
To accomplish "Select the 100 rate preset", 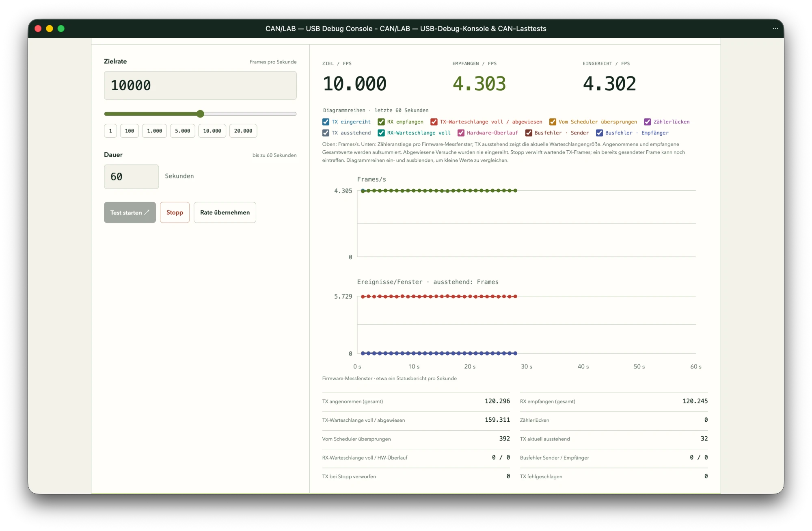I will coord(130,131).
